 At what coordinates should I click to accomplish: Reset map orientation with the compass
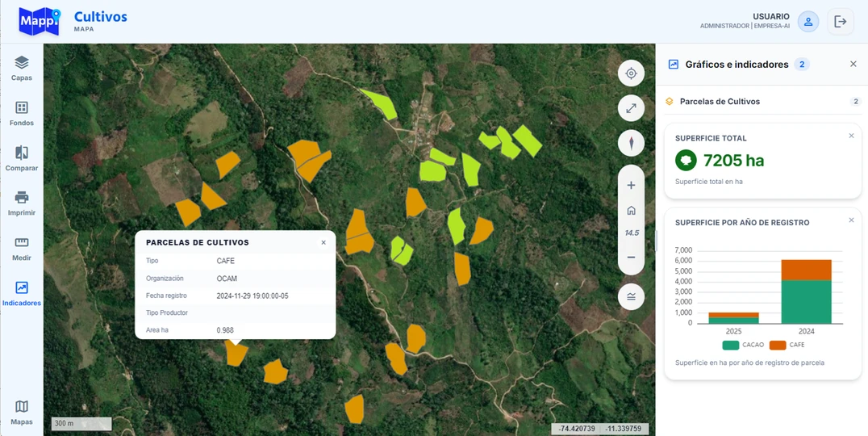pyautogui.click(x=631, y=144)
